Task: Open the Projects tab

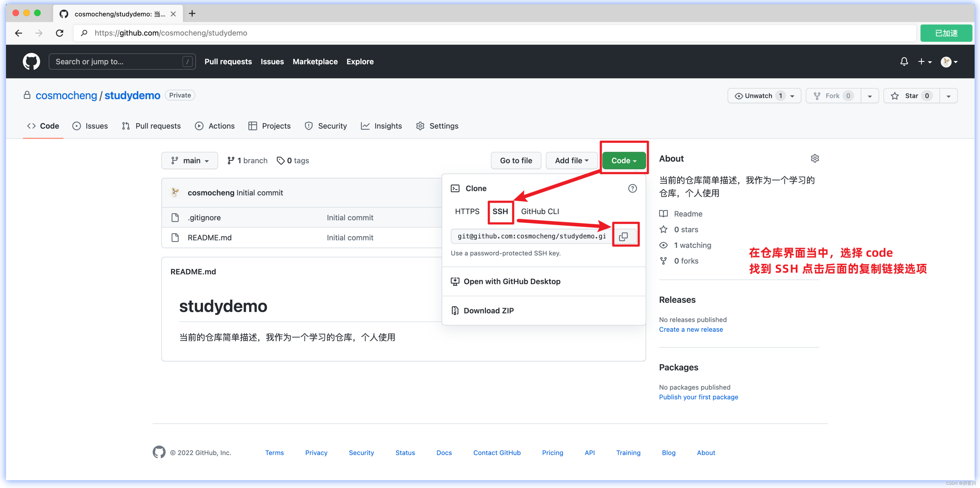Action: [x=269, y=126]
